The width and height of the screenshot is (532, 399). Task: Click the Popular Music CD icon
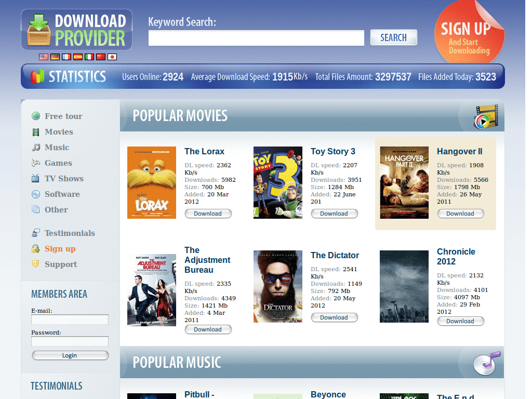[486, 364]
